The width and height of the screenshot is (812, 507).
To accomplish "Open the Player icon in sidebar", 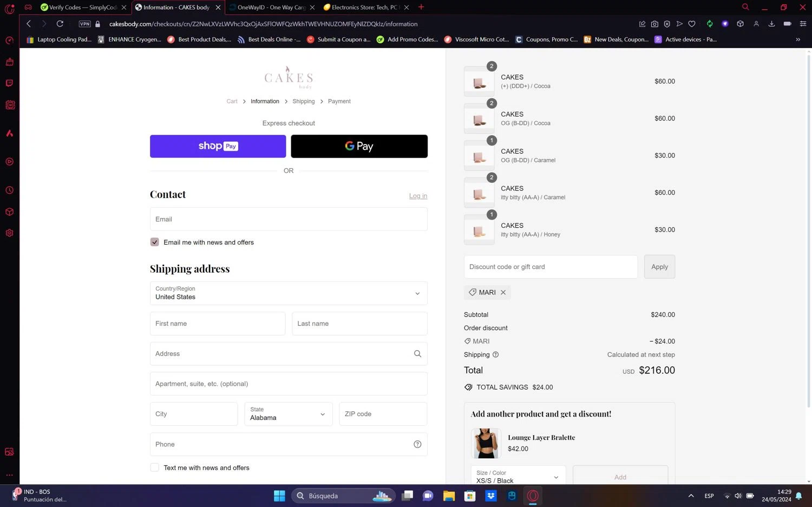I will pos(9,162).
